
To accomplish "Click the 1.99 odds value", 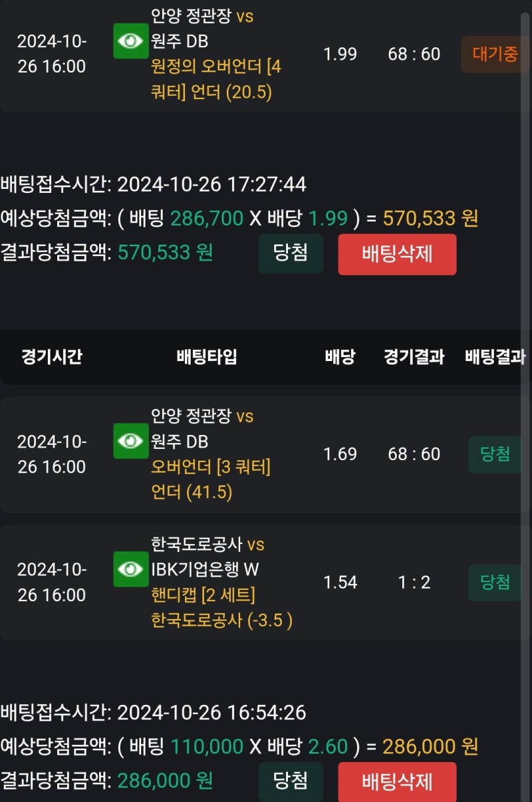I will [340, 55].
